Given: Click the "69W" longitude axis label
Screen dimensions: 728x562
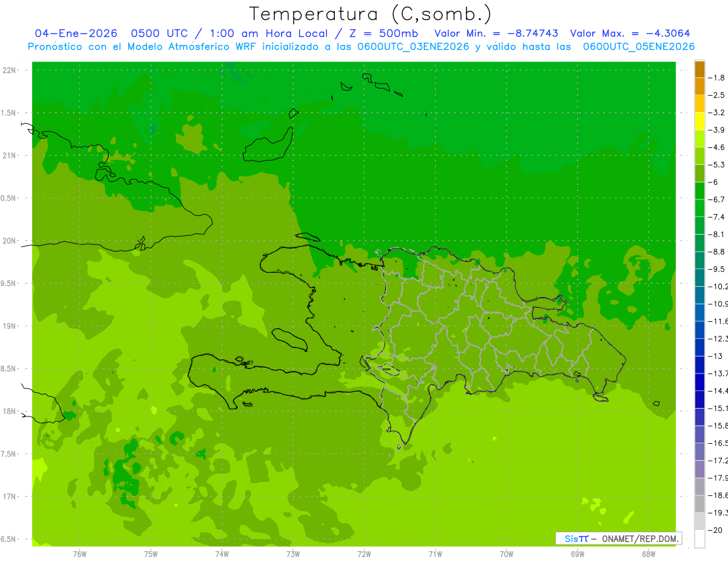Looking at the screenshot, I should tap(578, 554).
